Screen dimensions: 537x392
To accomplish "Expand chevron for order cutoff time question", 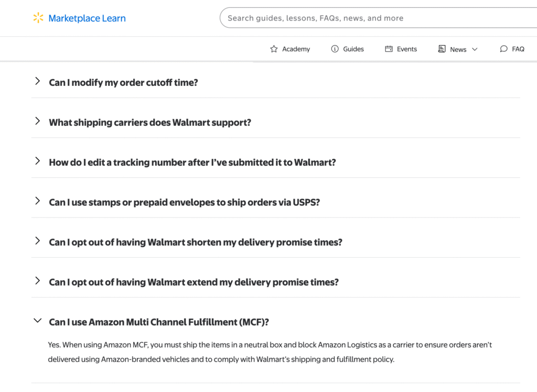I will coord(38,81).
